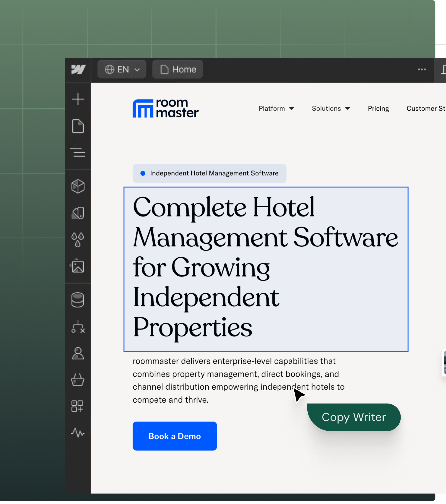Click the Webflow logo menu
Screen dimensions: 446x504
coord(78,69)
